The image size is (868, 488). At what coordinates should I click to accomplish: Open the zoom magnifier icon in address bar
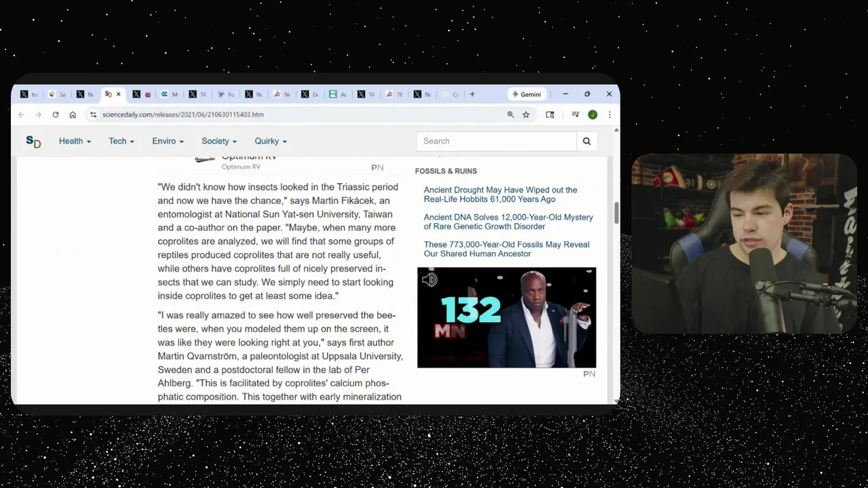click(x=511, y=115)
